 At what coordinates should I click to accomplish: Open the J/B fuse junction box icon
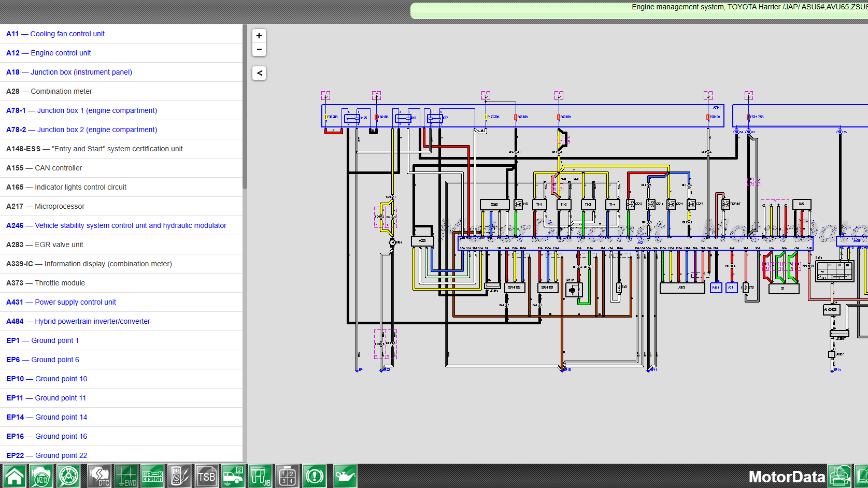(x=260, y=476)
